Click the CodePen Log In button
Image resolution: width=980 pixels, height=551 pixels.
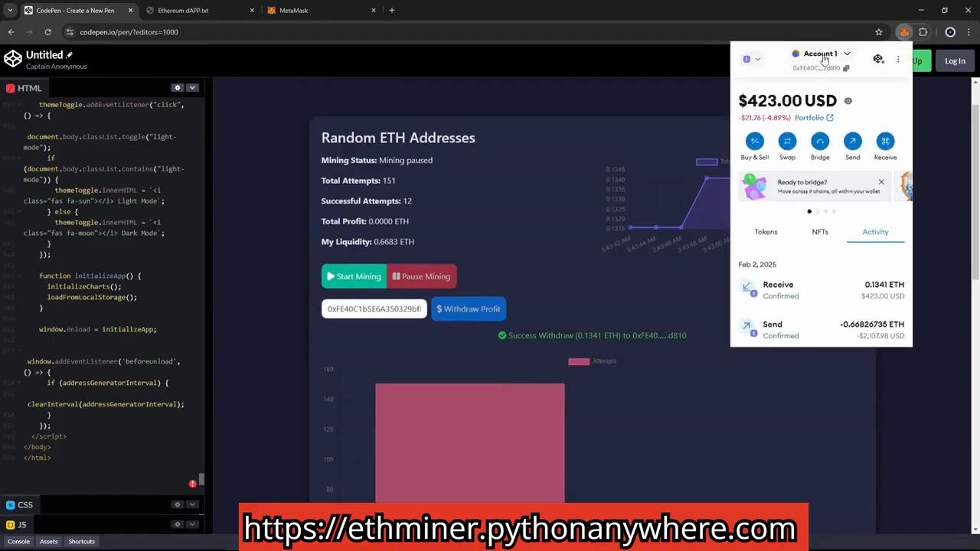point(955,61)
